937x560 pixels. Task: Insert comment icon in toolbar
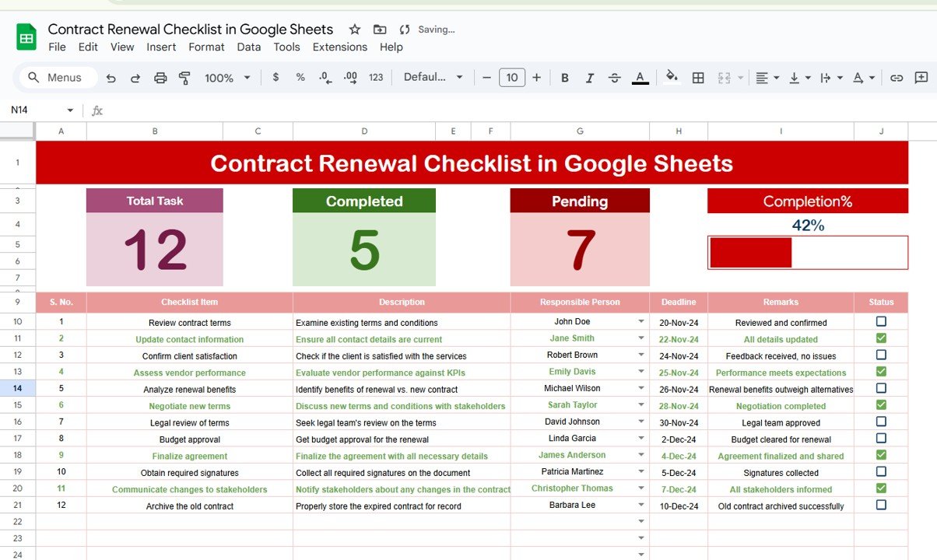[x=921, y=78]
